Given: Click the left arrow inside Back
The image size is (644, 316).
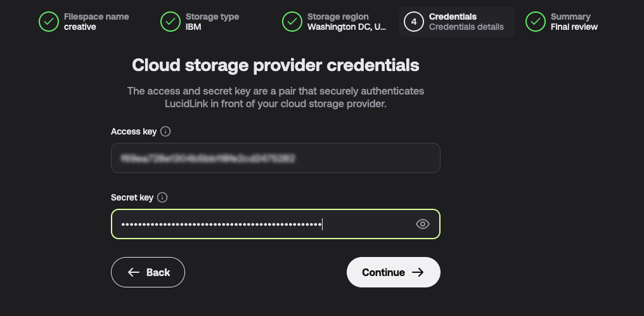Looking at the screenshot, I should point(134,272).
